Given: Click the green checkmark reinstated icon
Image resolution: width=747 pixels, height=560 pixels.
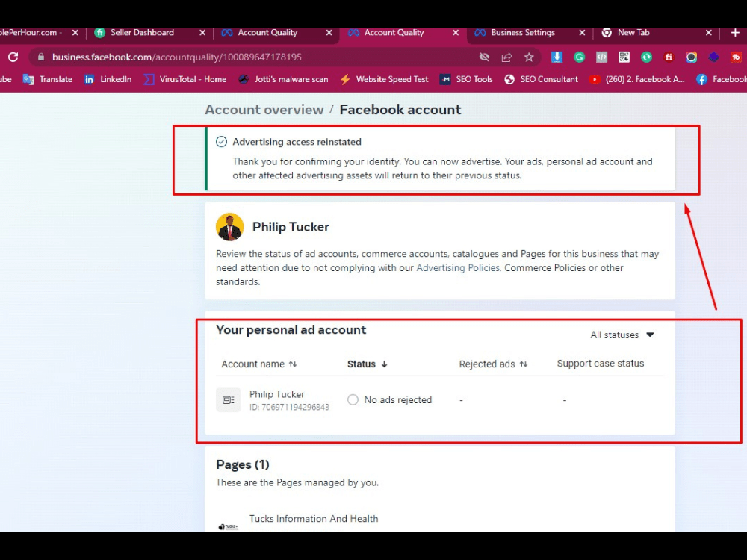Looking at the screenshot, I should [x=221, y=141].
